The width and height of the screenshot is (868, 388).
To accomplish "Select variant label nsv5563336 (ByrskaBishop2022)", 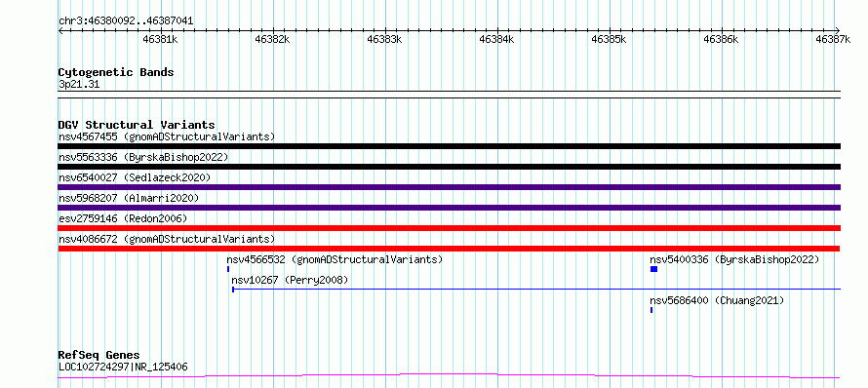I will coord(143,157).
